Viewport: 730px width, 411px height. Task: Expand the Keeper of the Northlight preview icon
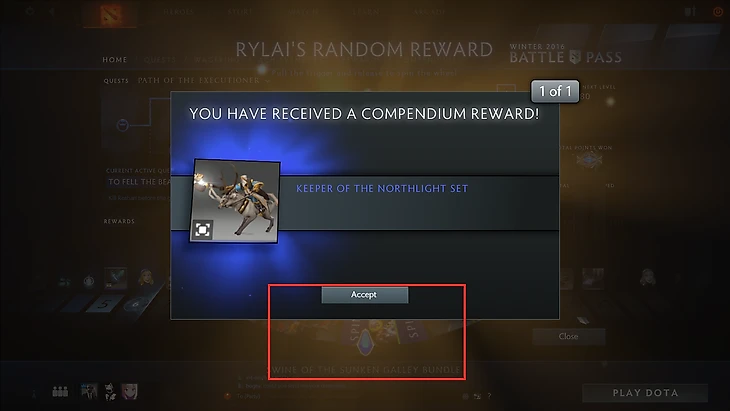[x=203, y=229]
